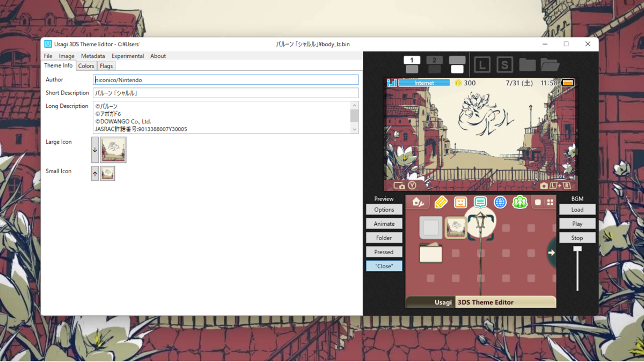Click the blue Internet label in preview
The width and height of the screenshot is (644, 362).
point(424,83)
